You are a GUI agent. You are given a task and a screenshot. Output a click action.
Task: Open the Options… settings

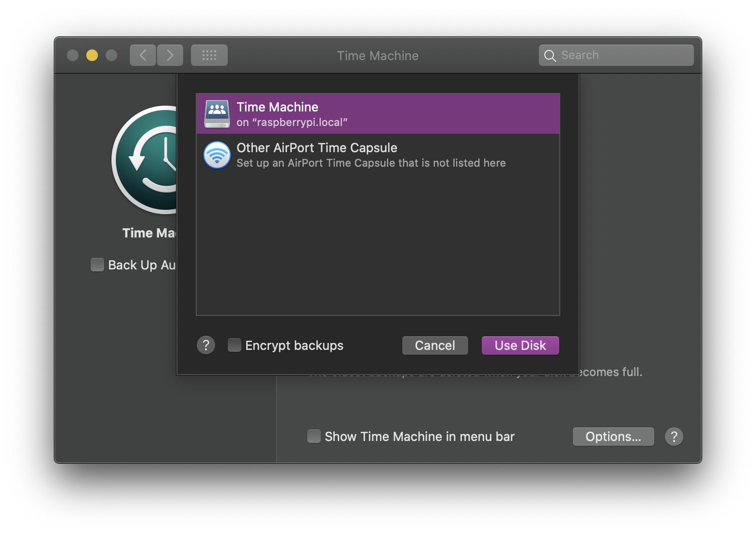[613, 436]
